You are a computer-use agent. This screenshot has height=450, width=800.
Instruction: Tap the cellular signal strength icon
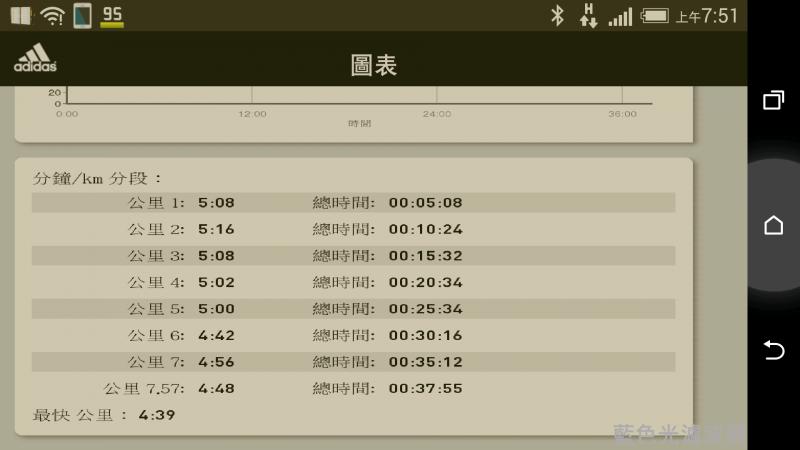620,17
